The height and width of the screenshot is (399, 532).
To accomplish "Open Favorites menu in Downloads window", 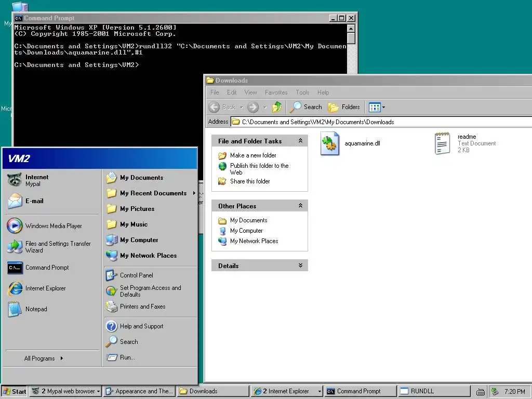I will coord(276,92).
